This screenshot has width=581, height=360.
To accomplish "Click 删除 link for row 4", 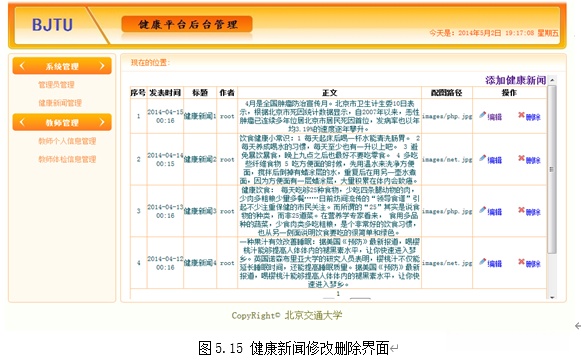I will 533,264.
